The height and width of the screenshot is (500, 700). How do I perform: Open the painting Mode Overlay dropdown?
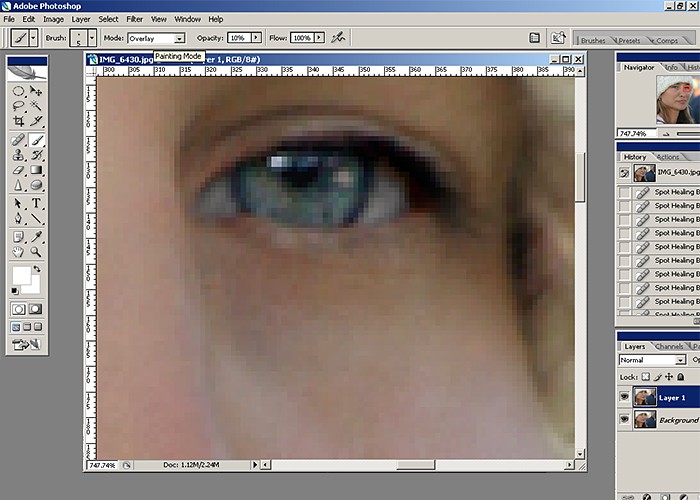tap(157, 38)
